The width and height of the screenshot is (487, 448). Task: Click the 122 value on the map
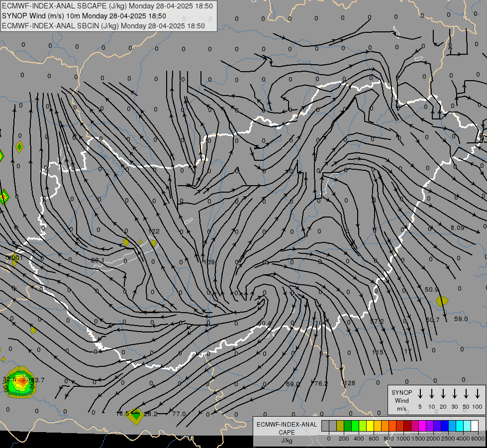[x=154, y=231]
